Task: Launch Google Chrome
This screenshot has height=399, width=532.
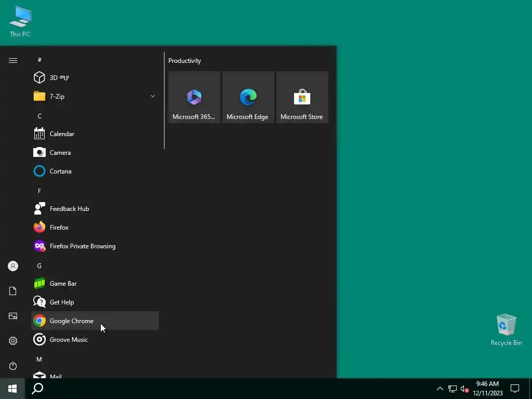Action: [95, 321]
